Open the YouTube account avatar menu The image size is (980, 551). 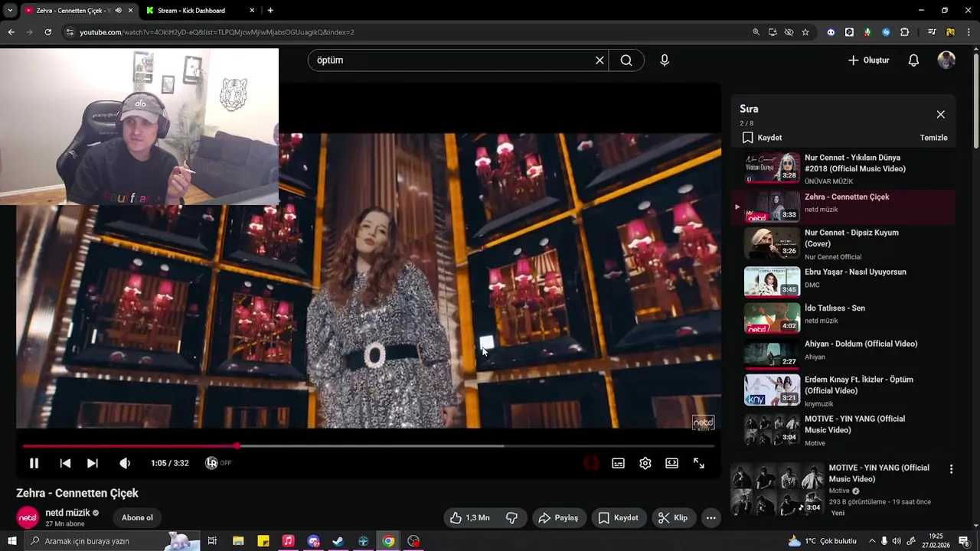946,60
